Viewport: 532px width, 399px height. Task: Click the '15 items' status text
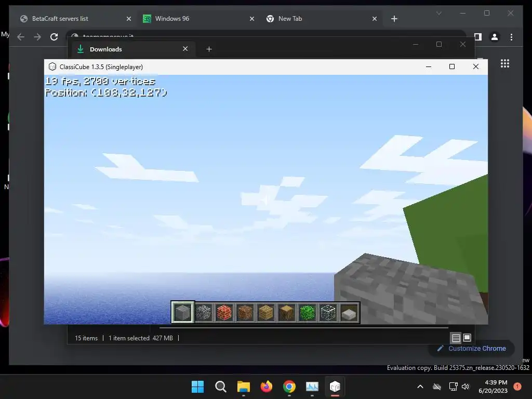pyautogui.click(x=86, y=338)
